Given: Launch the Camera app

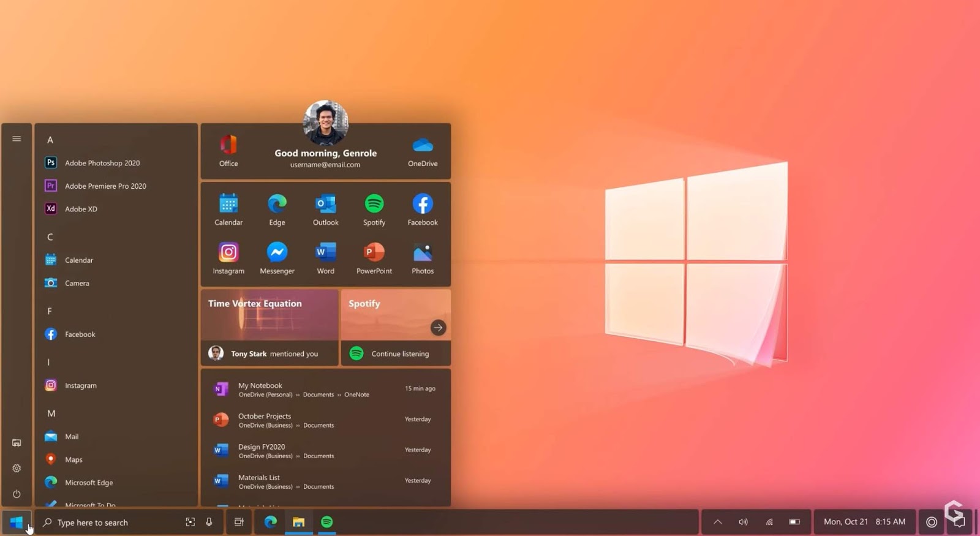Looking at the screenshot, I should coord(67,283).
